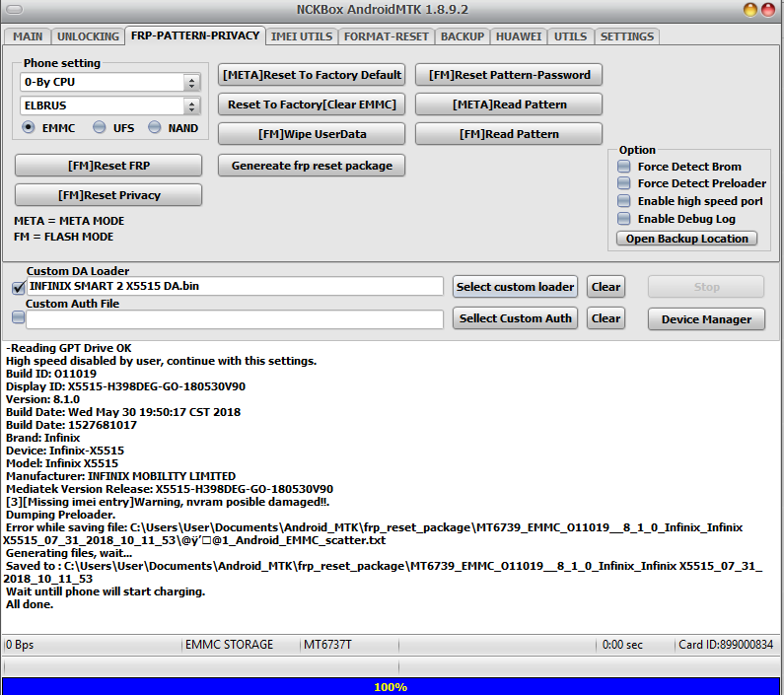Click the MT6737T status bar entry
784x695 pixels.
pyautogui.click(x=327, y=645)
